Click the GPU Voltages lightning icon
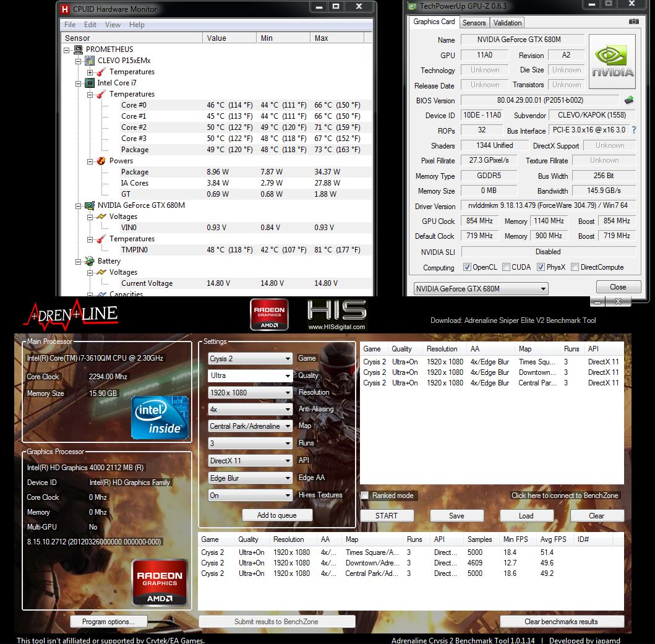Image resolution: width=655 pixels, height=644 pixels. 101,217
